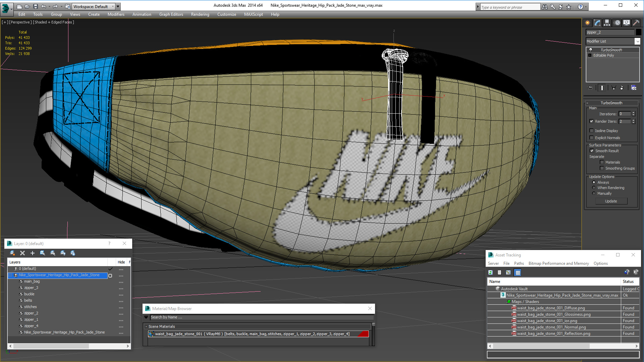Click the Search by Name field

[262, 317]
